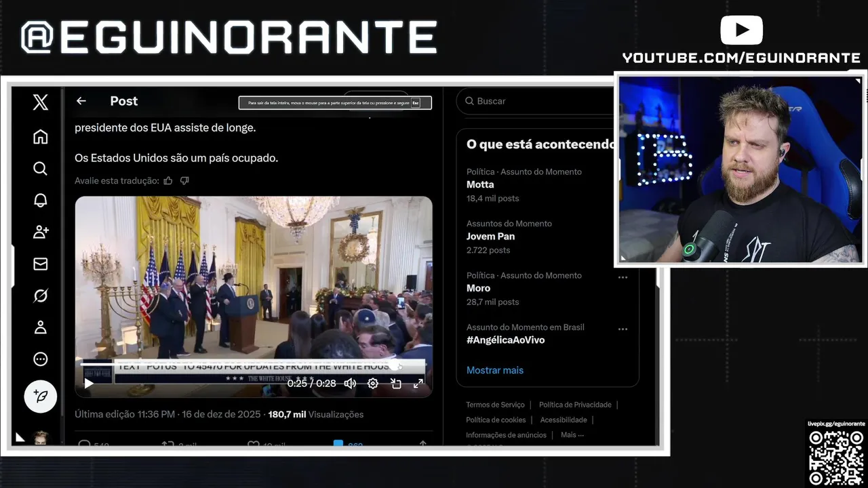Enable picture-in-picture for the video

click(x=396, y=384)
